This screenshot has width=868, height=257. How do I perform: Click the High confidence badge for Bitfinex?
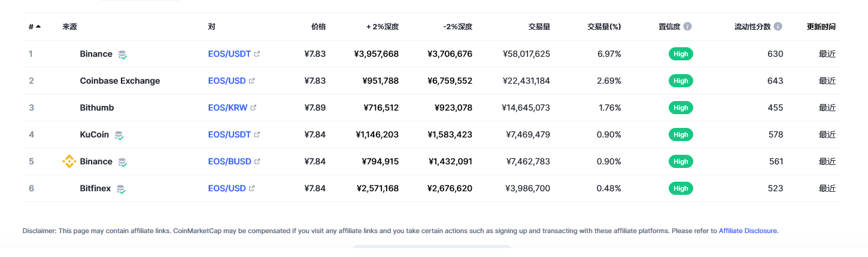681,188
